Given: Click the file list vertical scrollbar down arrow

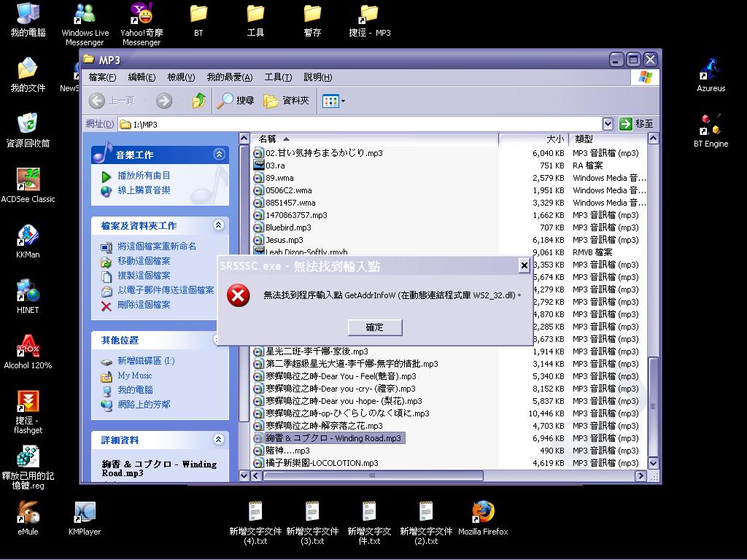Looking at the screenshot, I should (x=653, y=463).
